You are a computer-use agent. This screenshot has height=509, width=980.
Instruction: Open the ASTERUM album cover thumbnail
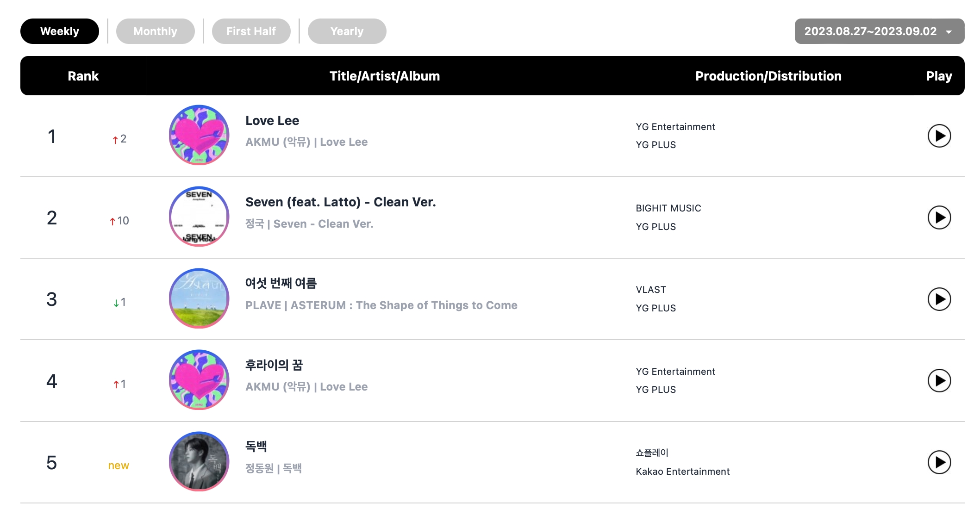pos(199,298)
